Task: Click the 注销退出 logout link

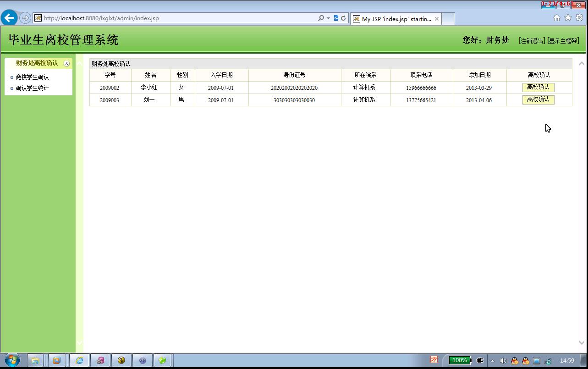Action: [x=532, y=41]
